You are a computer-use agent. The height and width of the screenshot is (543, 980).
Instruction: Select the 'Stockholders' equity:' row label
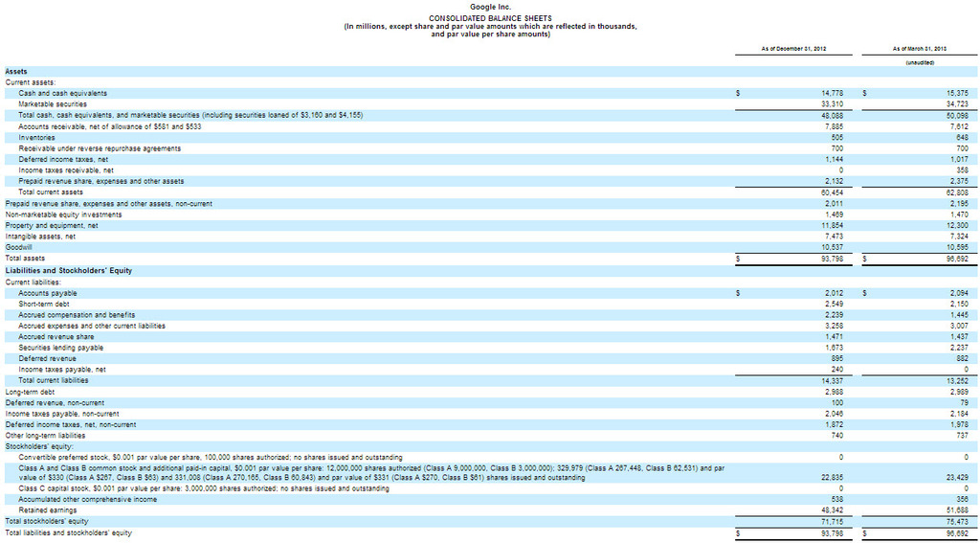pyautogui.click(x=39, y=446)
